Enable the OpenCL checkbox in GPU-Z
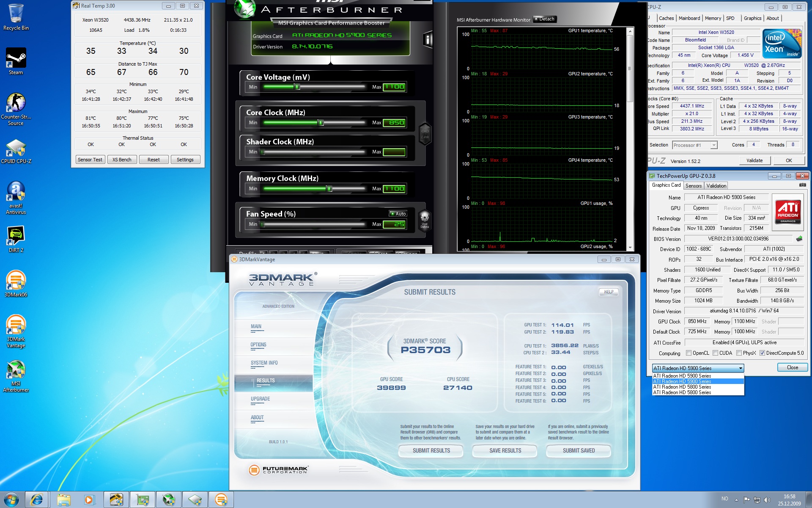812x508 pixels. [689, 353]
